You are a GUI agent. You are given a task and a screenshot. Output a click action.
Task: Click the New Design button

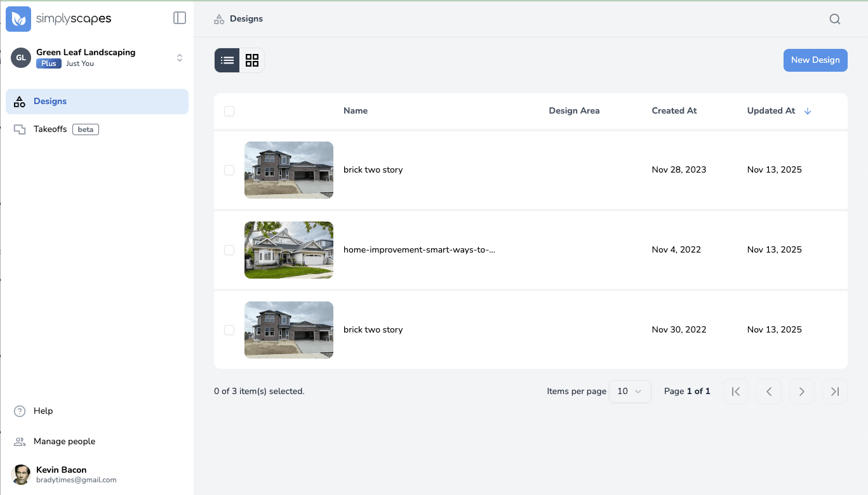[815, 60]
